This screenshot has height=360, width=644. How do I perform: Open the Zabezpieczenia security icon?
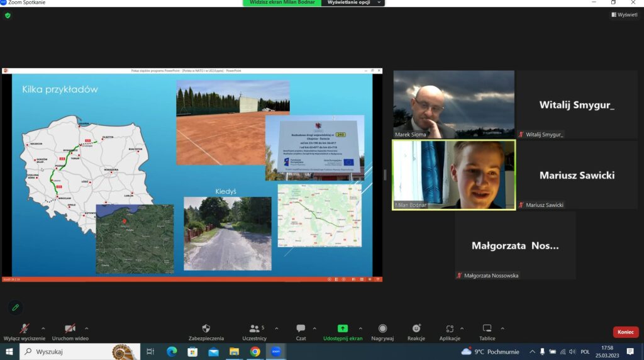206,329
